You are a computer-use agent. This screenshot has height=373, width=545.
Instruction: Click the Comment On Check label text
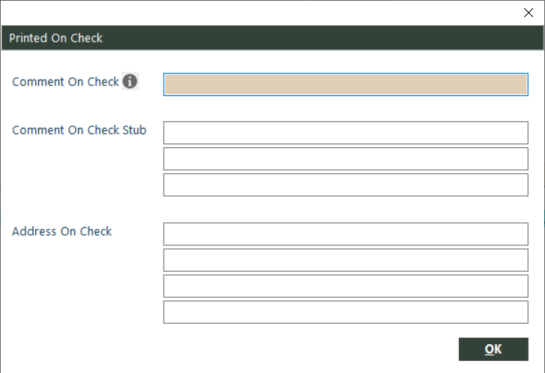point(65,82)
